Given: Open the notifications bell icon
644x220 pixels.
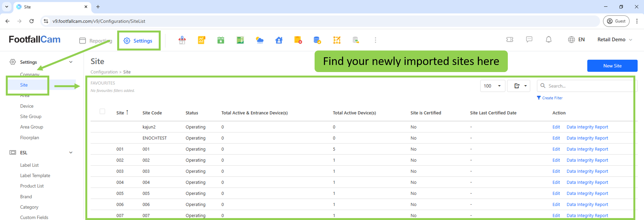Looking at the screenshot, I should click(549, 40).
